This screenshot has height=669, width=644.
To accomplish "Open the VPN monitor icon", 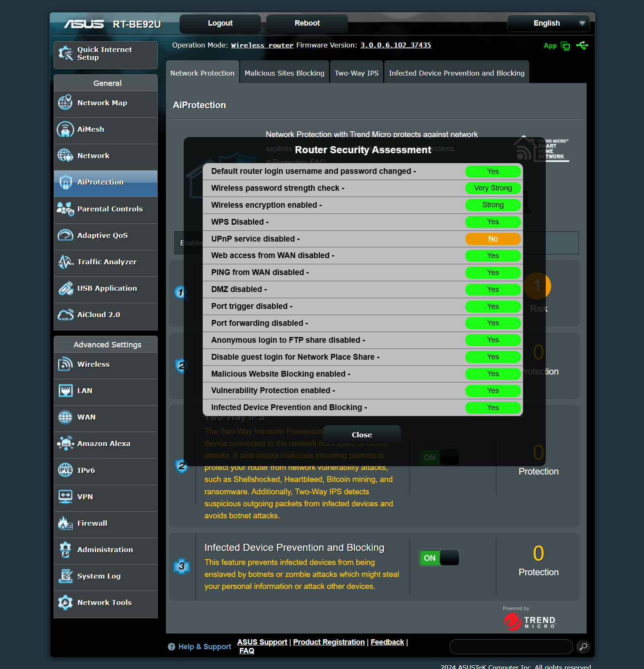I will pyautogui.click(x=65, y=497).
